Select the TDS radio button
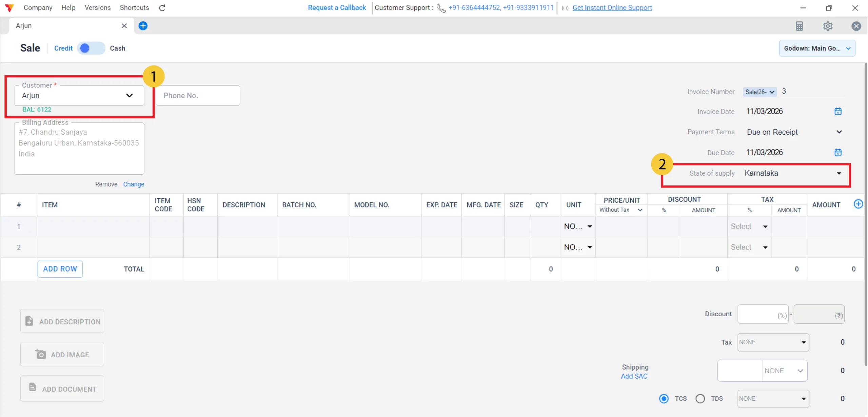This screenshot has height=417, width=868. 700,399
